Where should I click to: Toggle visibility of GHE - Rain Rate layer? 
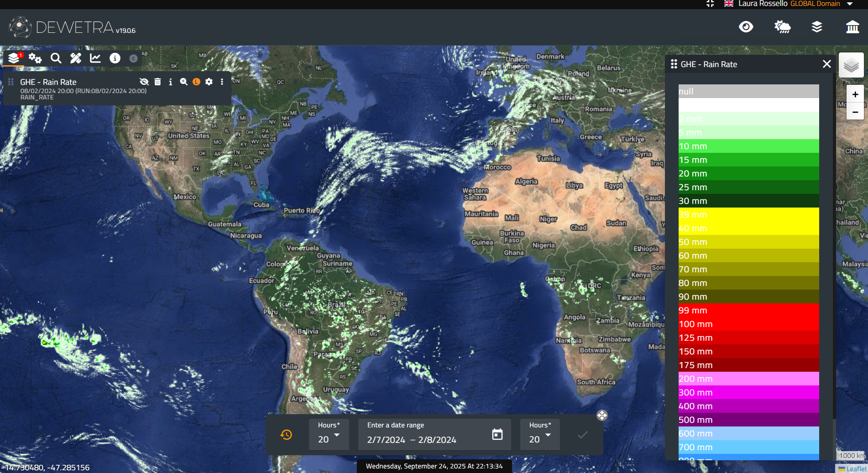point(144,82)
